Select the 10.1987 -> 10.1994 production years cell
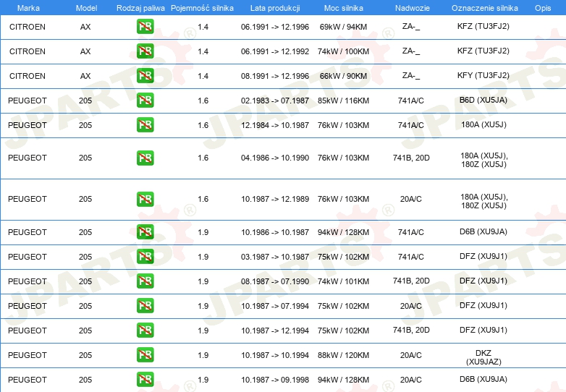Screen dimensions: 566x392 pos(275,355)
